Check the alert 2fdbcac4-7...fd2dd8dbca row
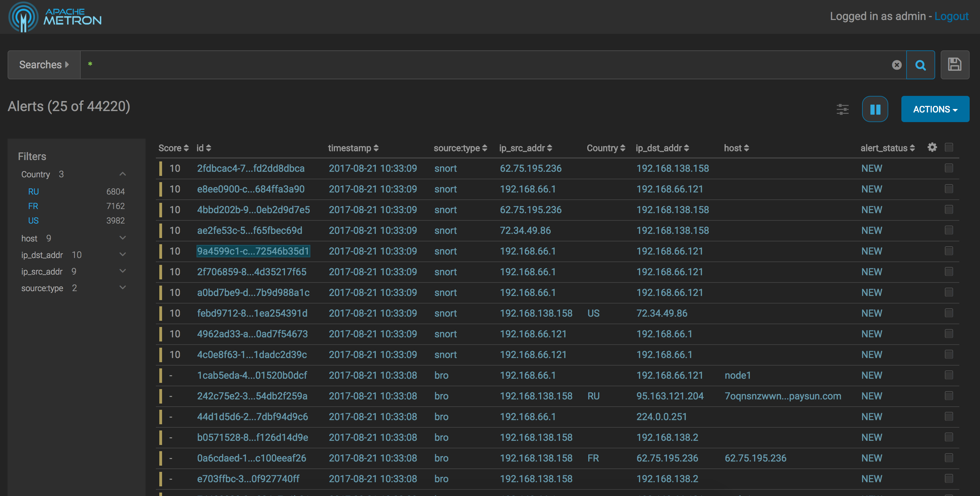Screen dimensions: 980x496 click(x=949, y=168)
